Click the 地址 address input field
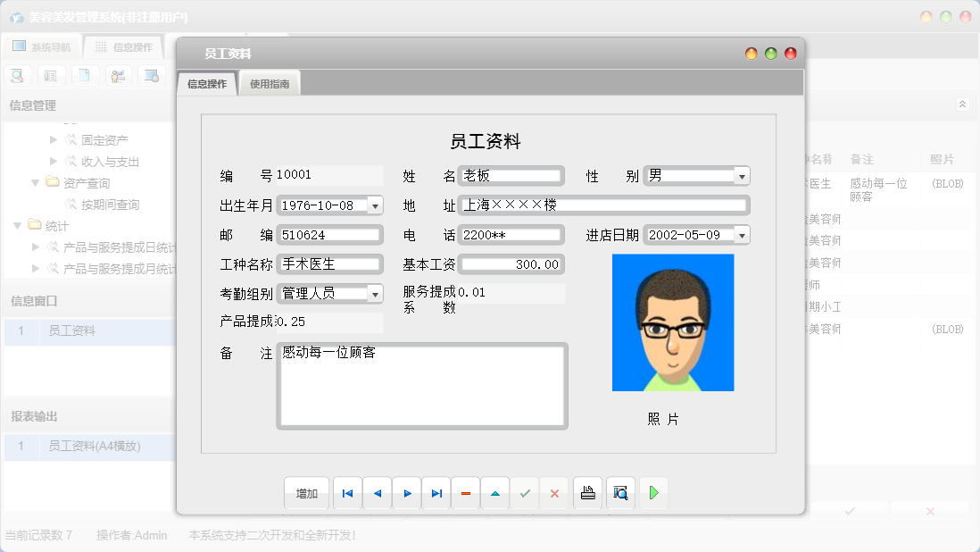This screenshot has height=552, width=980. [x=603, y=205]
